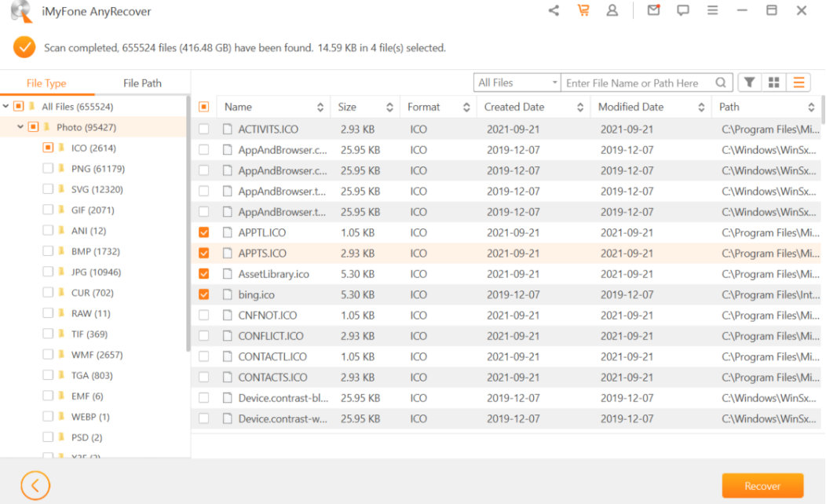Select the PSD (2) tree entry

coord(86,437)
